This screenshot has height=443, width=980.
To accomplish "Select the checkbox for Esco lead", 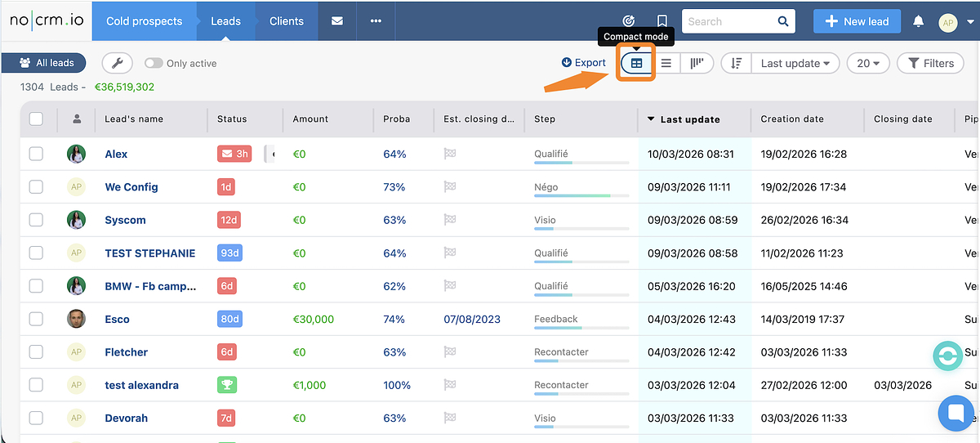I will pyautogui.click(x=36, y=319).
